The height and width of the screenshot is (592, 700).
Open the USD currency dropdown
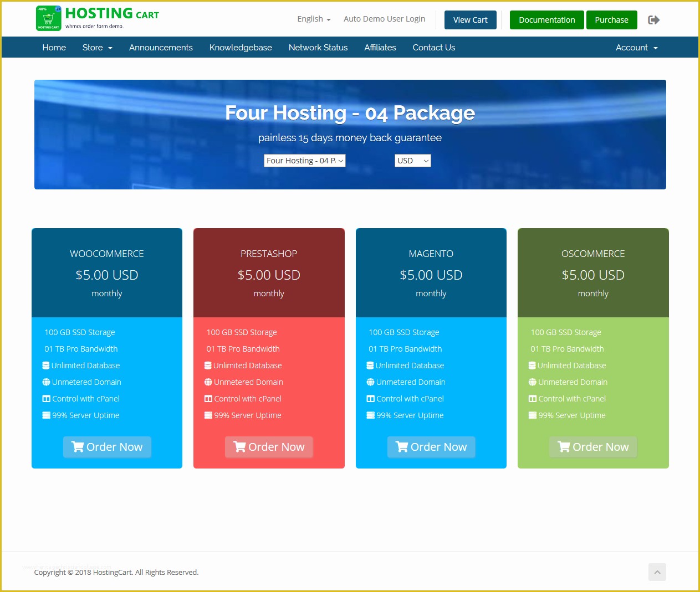pos(413,161)
